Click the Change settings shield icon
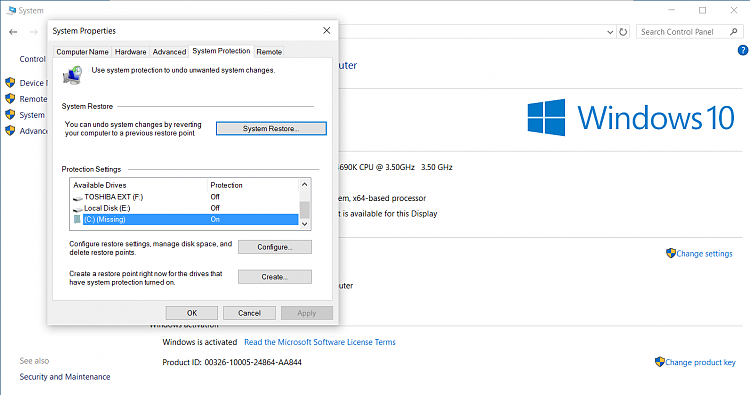Screen dimensions: 750x395 (671, 253)
